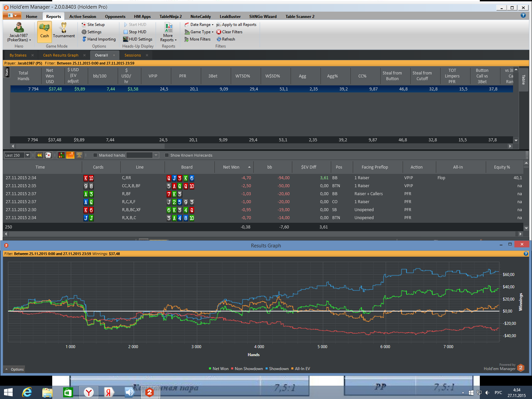Click Start HUD
The height and width of the screenshot is (399, 532).
click(x=135, y=25)
